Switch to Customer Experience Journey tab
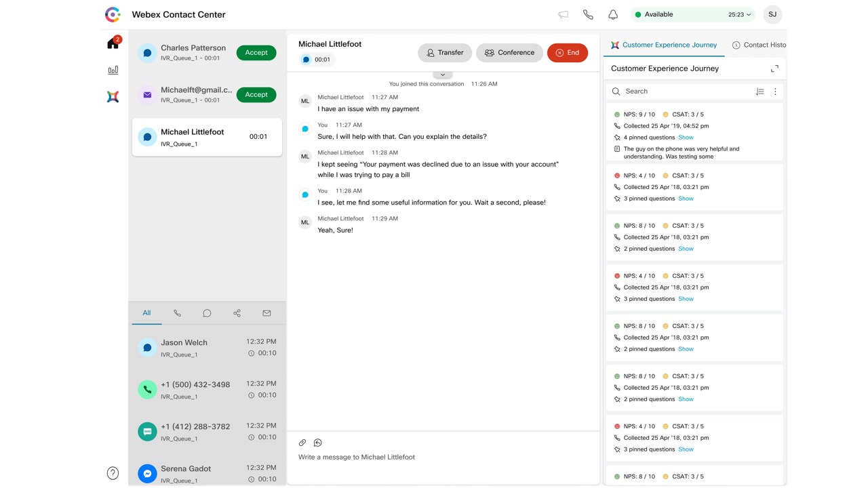 tap(663, 45)
